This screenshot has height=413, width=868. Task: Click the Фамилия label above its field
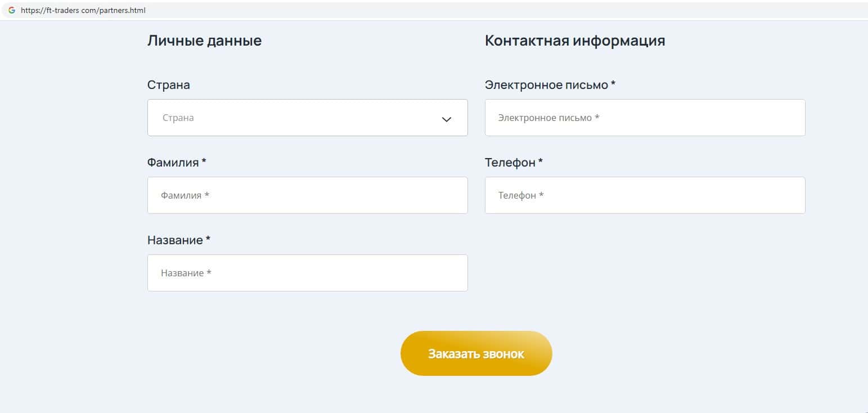[x=173, y=163]
